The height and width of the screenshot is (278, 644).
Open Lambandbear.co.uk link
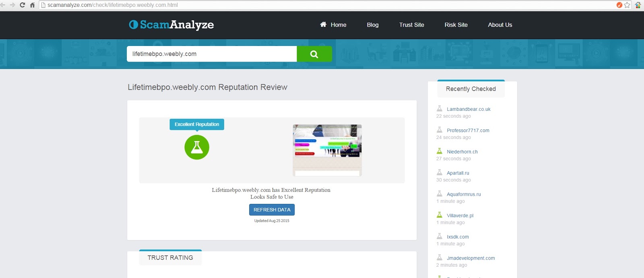[469, 109]
